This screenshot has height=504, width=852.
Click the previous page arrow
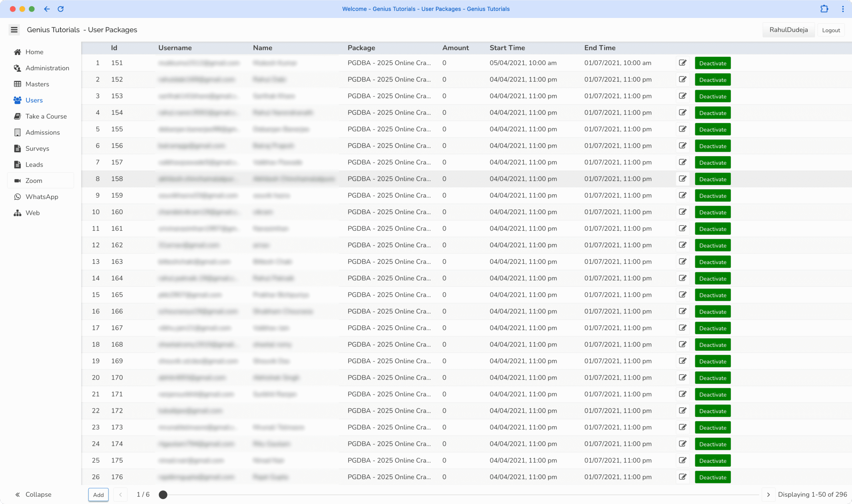point(120,494)
